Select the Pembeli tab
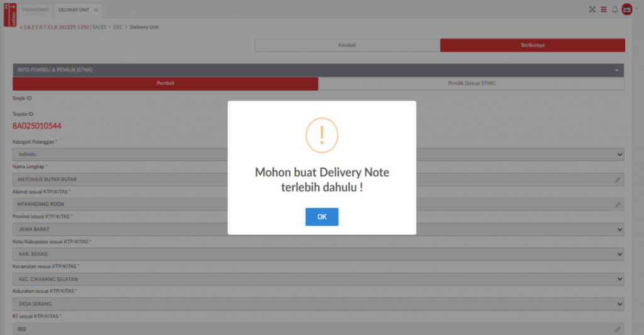The image size is (644, 335). [165, 83]
